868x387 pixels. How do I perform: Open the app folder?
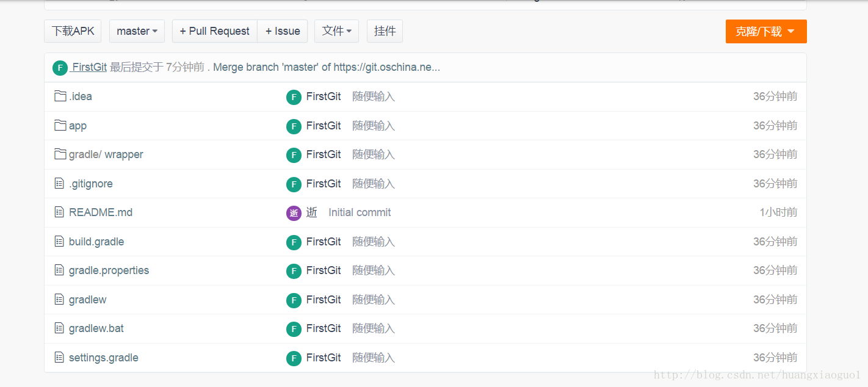coord(78,126)
